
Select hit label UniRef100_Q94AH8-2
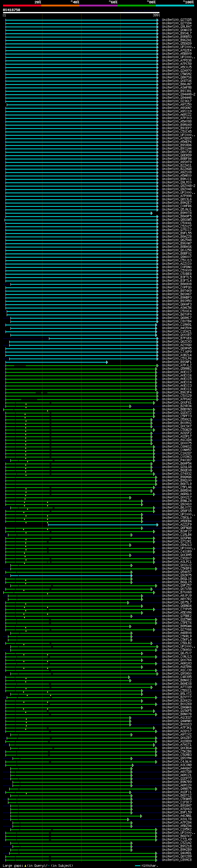[x=179, y=94]
